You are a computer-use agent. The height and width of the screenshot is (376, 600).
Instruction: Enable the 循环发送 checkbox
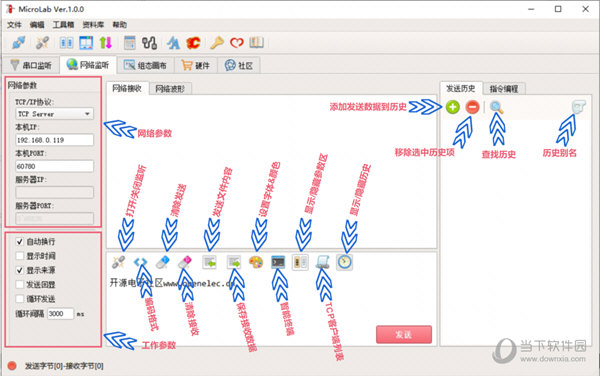click(20, 299)
